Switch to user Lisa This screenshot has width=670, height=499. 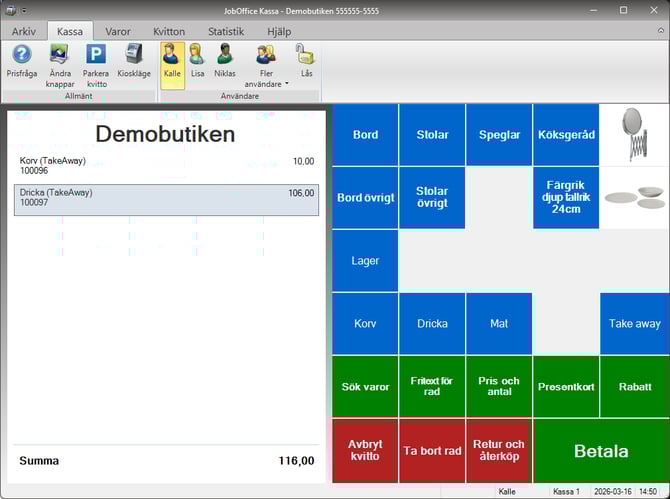[x=197, y=55]
